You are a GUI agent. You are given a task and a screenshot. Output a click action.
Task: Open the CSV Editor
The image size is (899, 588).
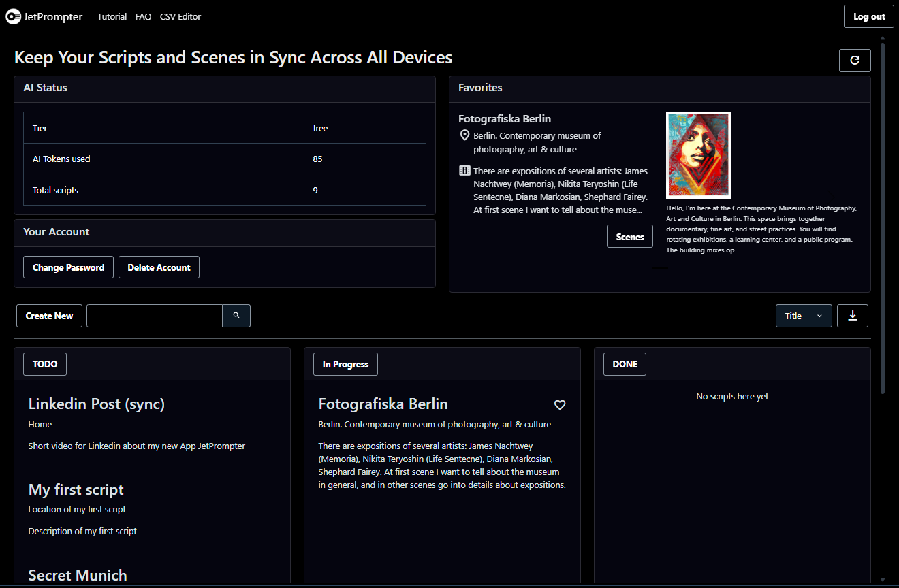[180, 17]
